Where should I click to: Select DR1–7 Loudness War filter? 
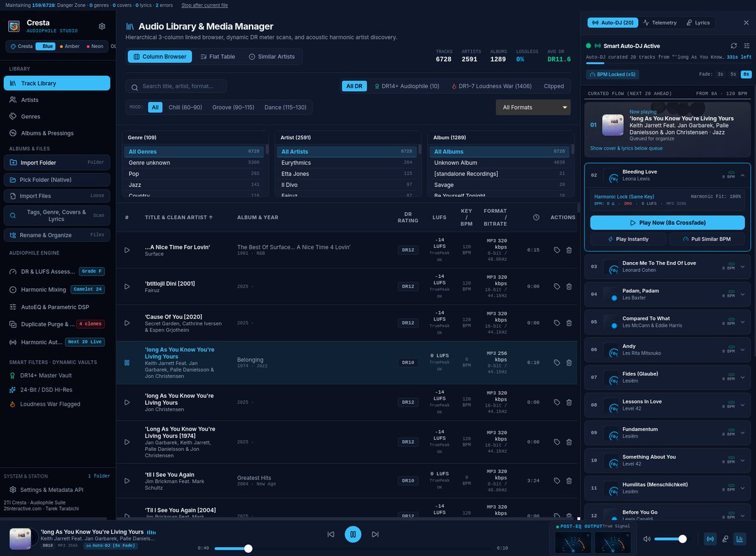[x=491, y=86]
